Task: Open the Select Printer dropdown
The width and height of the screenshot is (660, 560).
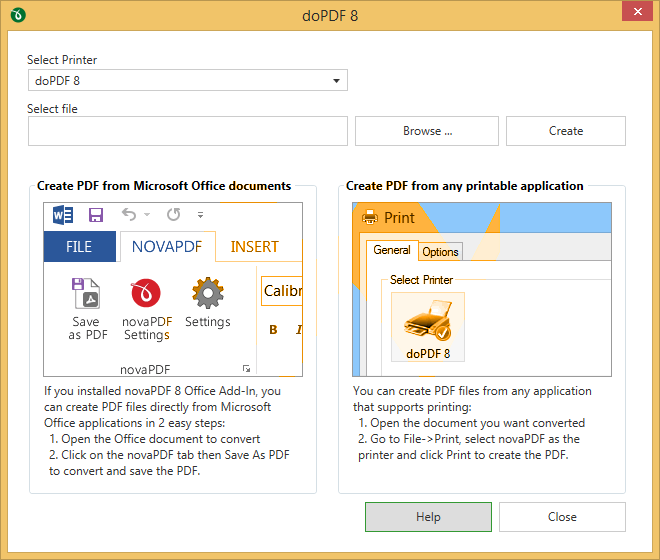Action: click(x=188, y=80)
